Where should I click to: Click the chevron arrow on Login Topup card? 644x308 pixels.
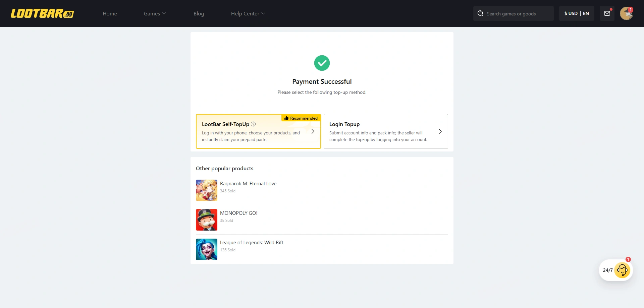point(440,131)
